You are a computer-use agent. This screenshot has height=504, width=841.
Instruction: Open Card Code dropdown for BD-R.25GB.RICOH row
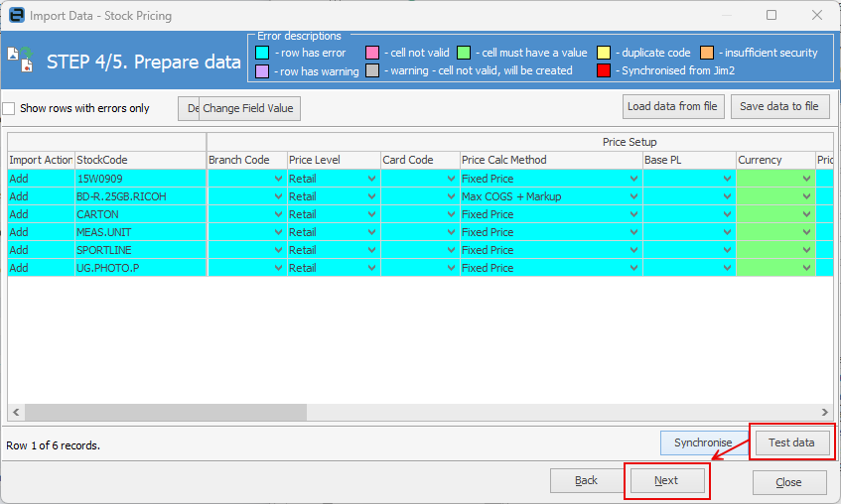pos(451,196)
